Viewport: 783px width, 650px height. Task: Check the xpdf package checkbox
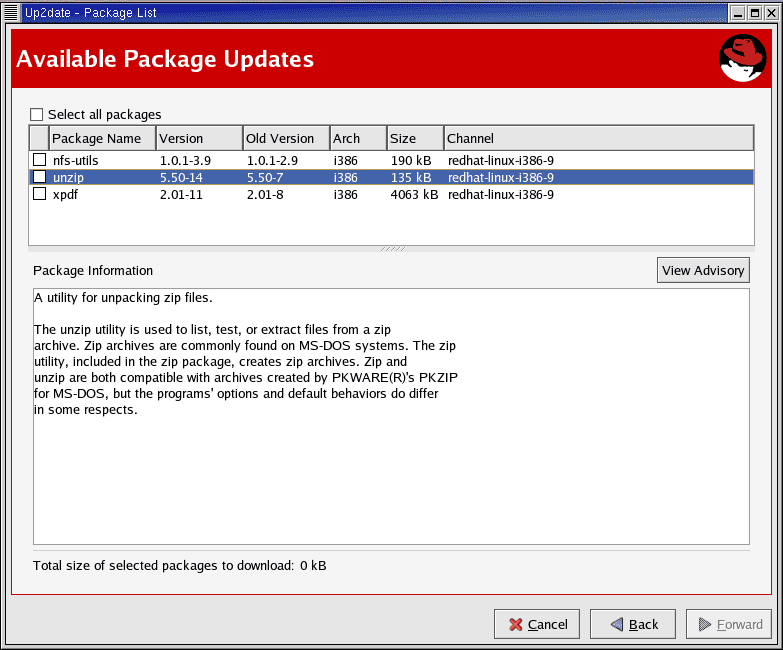pyautogui.click(x=39, y=194)
